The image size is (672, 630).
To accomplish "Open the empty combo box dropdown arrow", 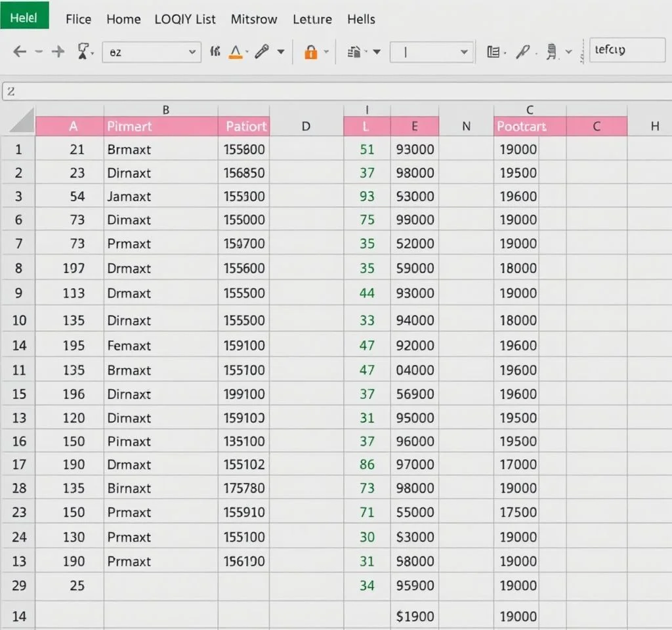I will pyautogui.click(x=464, y=52).
